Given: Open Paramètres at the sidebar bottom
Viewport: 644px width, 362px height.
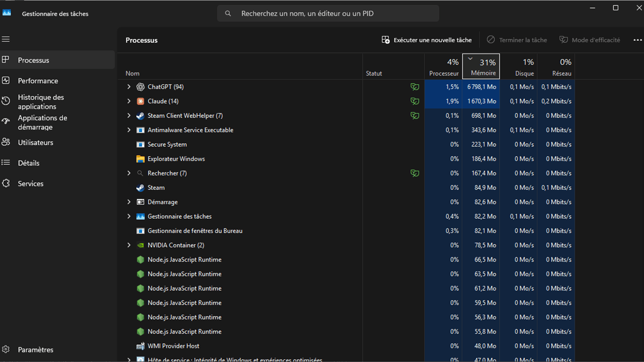Looking at the screenshot, I should [x=57, y=350].
